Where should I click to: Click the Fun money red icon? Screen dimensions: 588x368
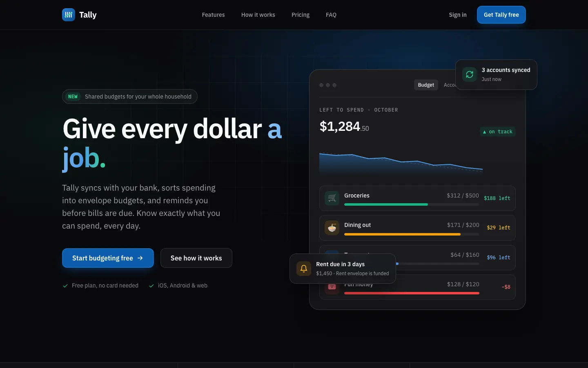coord(332,287)
